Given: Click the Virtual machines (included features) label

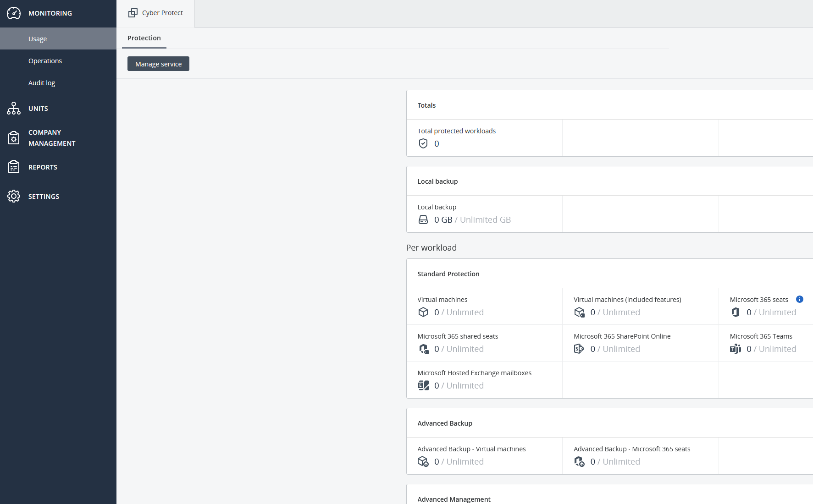Looking at the screenshot, I should (x=627, y=299).
